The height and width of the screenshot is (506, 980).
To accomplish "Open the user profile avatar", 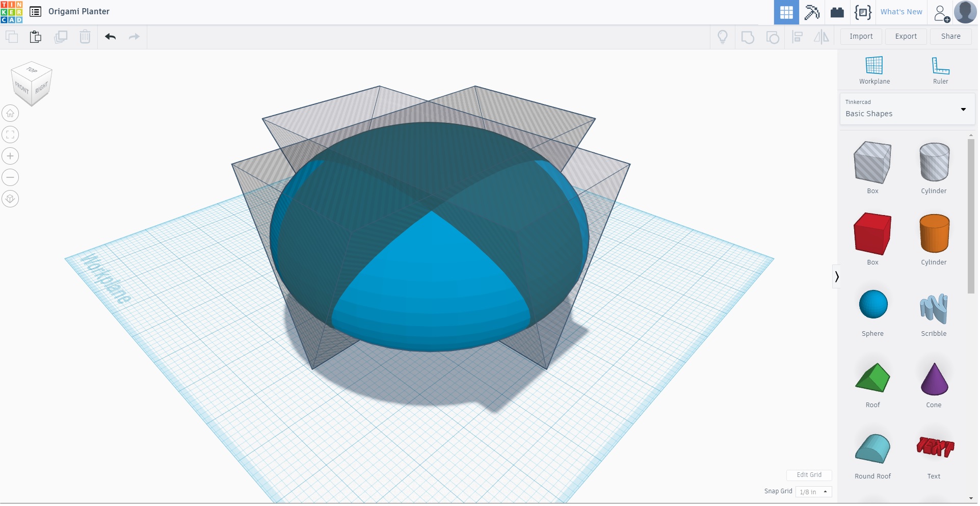I will pyautogui.click(x=965, y=12).
